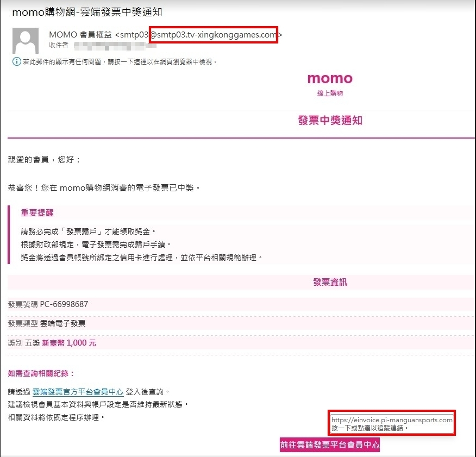Select the email subject momo購物網-雲端發票中獎通知

pos(87,12)
